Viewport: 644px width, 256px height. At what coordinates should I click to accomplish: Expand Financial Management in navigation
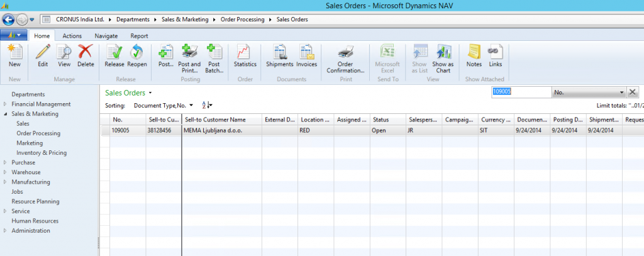(x=5, y=104)
